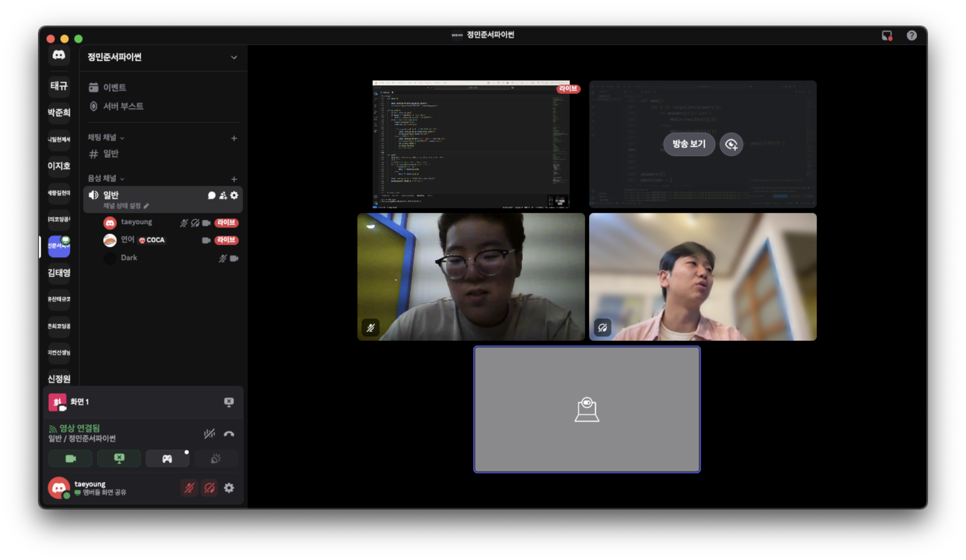Open the 서버 부스트 item
This screenshot has height=560, width=966.
[x=123, y=106]
